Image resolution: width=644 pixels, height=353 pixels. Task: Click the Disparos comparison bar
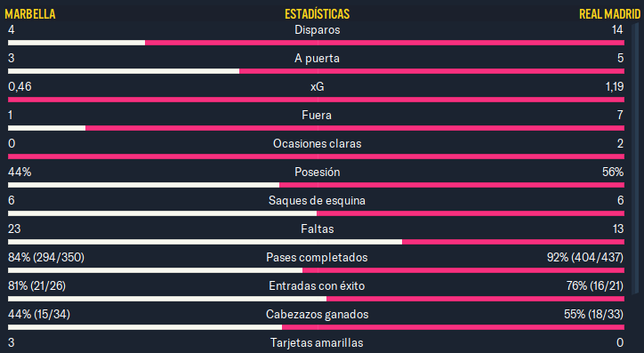(x=316, y=43)
